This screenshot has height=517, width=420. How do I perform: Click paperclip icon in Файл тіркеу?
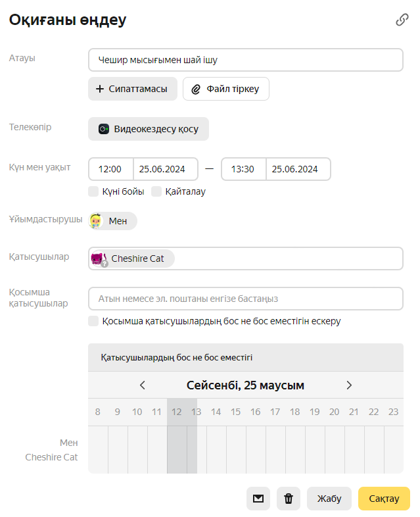click(196, 89)
